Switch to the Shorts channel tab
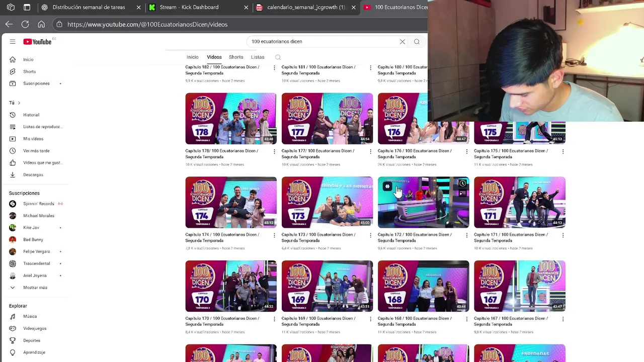The height and width of the screenshot is (362, 644). coord(236,57)
